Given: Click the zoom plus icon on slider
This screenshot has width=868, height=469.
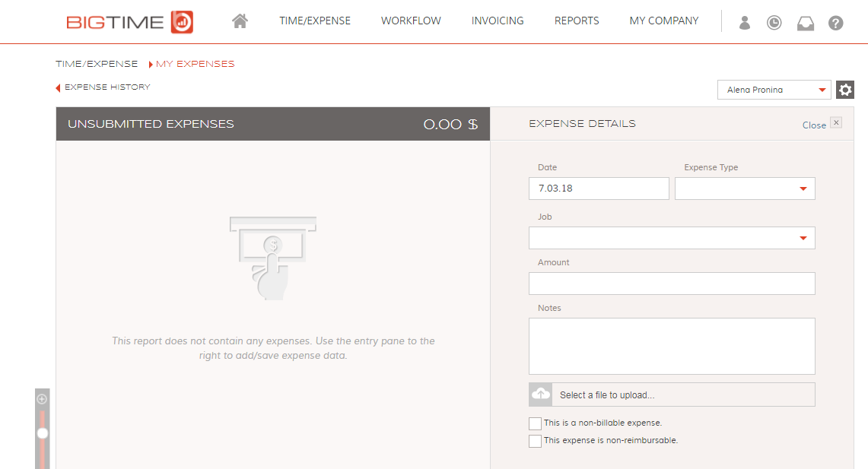Looking at the screenshot, I should (x=42, y=399).
